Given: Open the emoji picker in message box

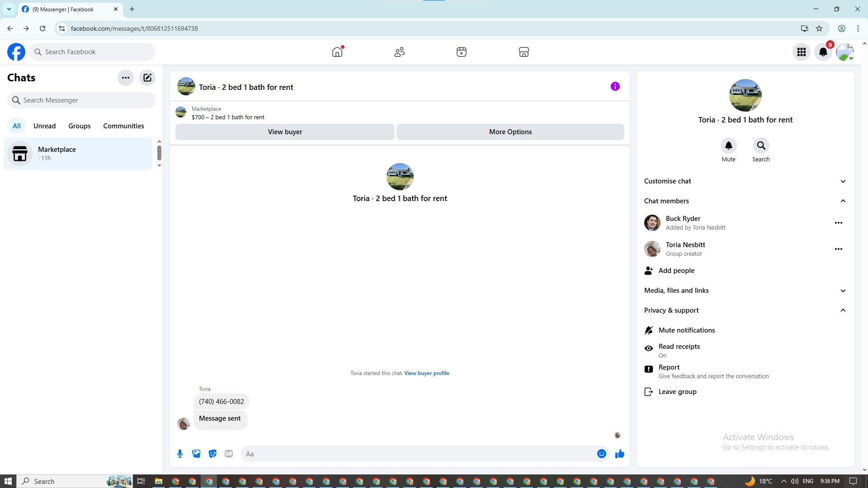Looking at the screenshot, I should click(601, 454).
